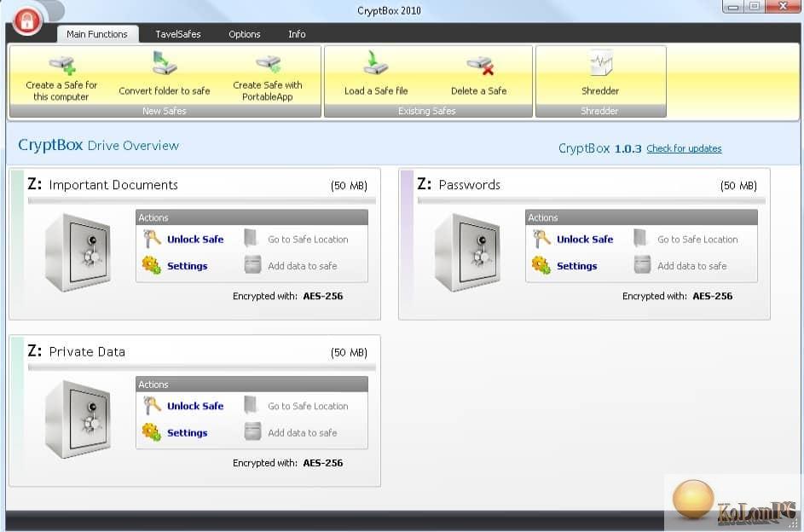The width and height of the screenshot is (804, 532).
Task: Maximize the CryptBox 2010 window
Action: click(x=755, y=7)
